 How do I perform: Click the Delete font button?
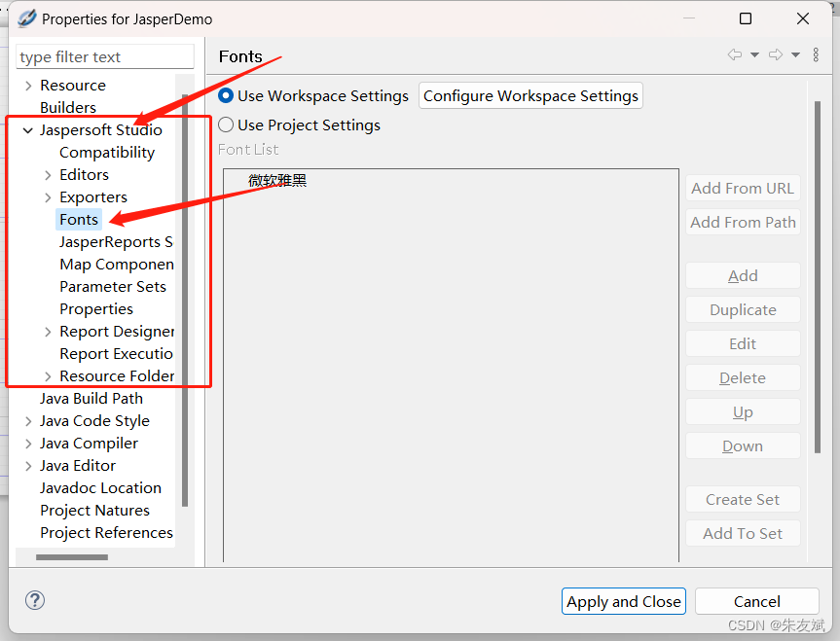pyautogui.click(x=743, y=378)
